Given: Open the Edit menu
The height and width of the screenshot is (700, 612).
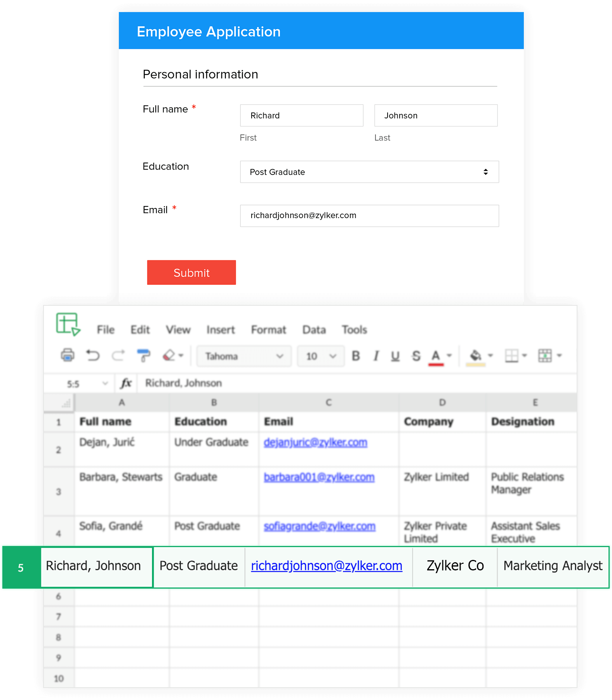Looking at the screenshot, I should click(140, 330).
